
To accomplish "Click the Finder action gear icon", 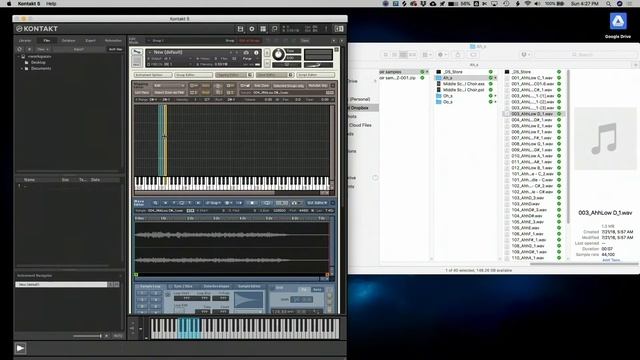I will coord(442,54).
